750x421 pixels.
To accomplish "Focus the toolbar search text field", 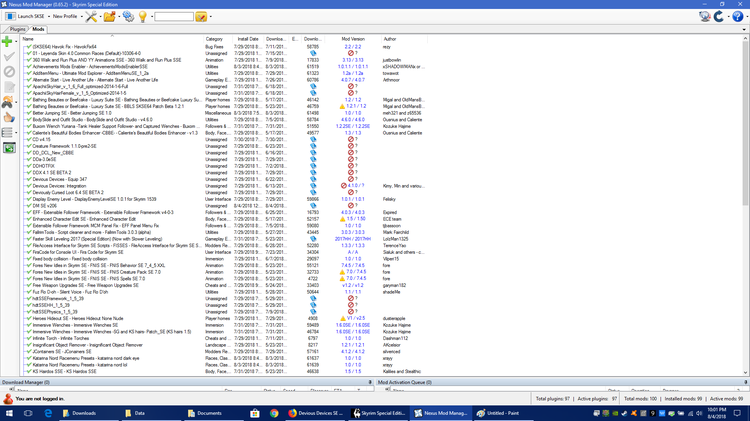I will pos(174,17).
